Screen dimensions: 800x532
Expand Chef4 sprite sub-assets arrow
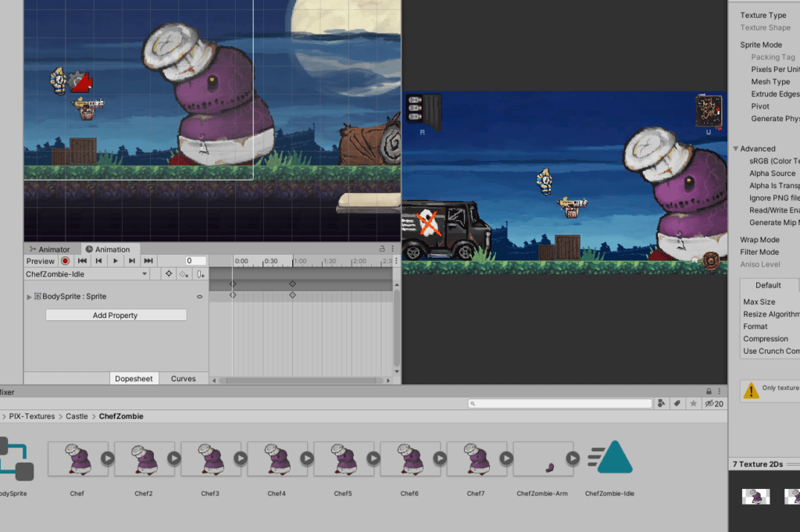click(306, 458)
